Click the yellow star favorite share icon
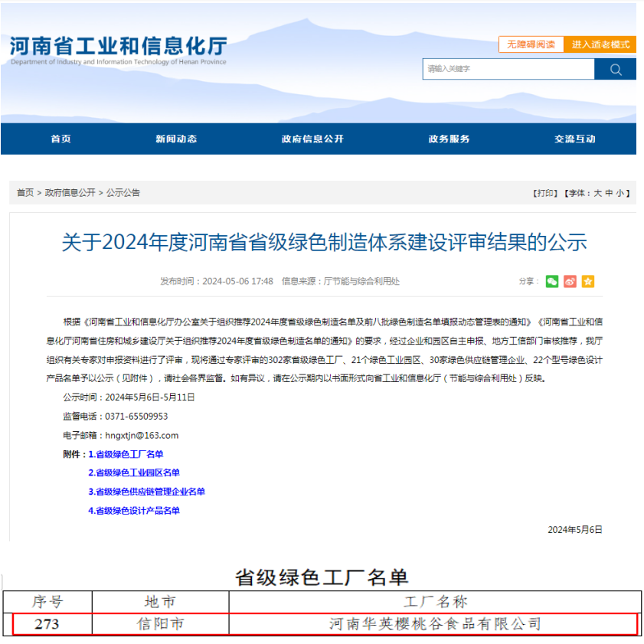Image resolution: width=644 pixels, height=644 pixels. point(587,281)
